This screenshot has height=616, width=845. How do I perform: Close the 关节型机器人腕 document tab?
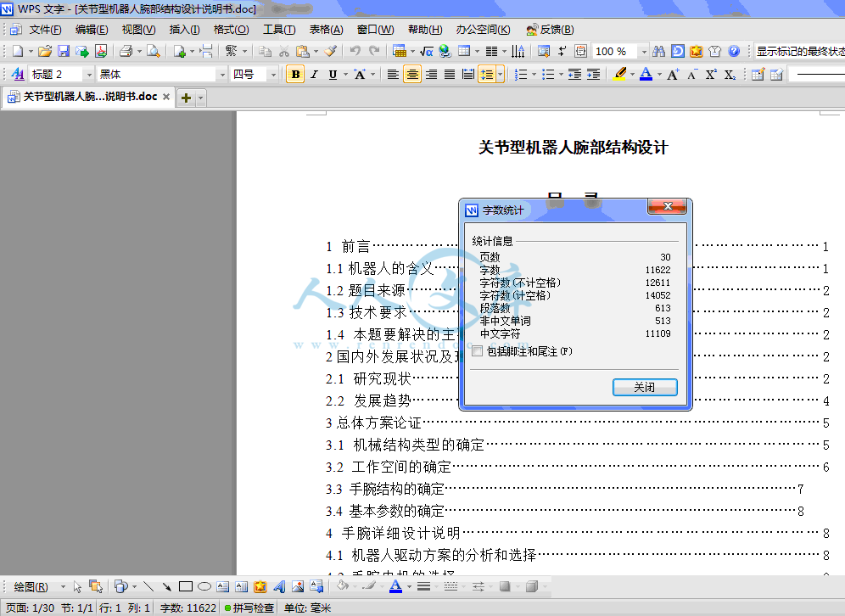click(166, 97)
